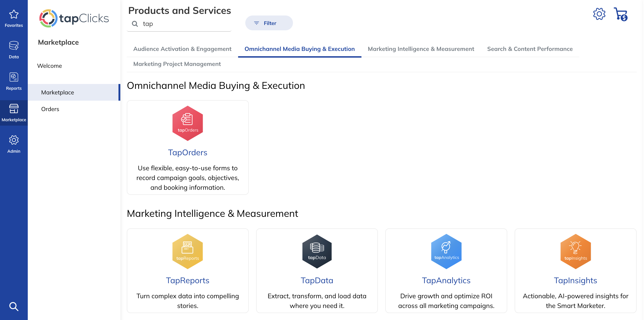Open Search & Content Performance tab

(x=530, y=49)
